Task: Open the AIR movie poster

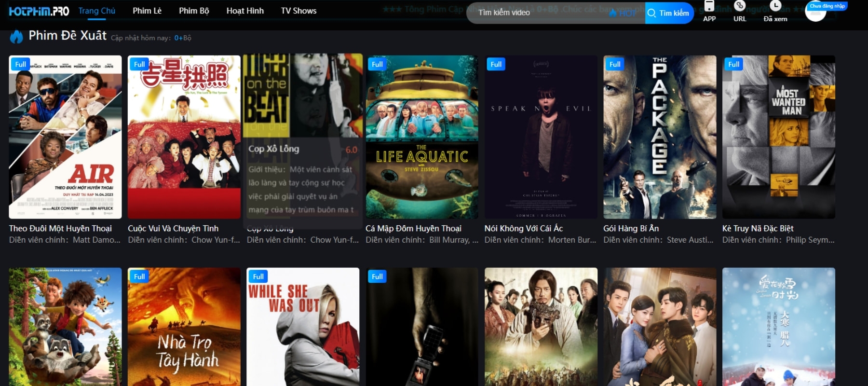Action: pos(65,137)
